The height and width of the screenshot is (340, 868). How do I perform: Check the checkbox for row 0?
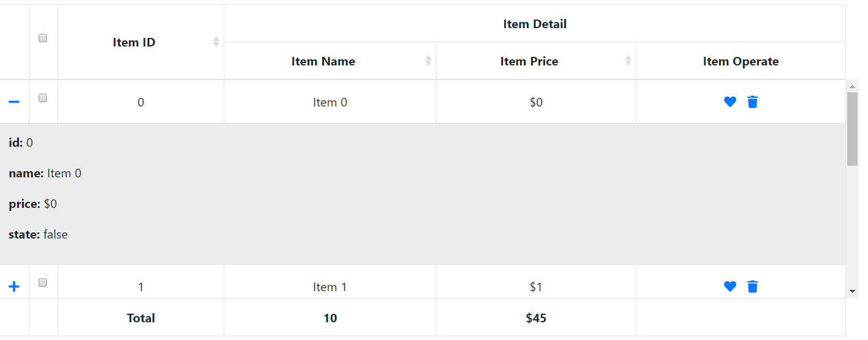pos(43,98)
